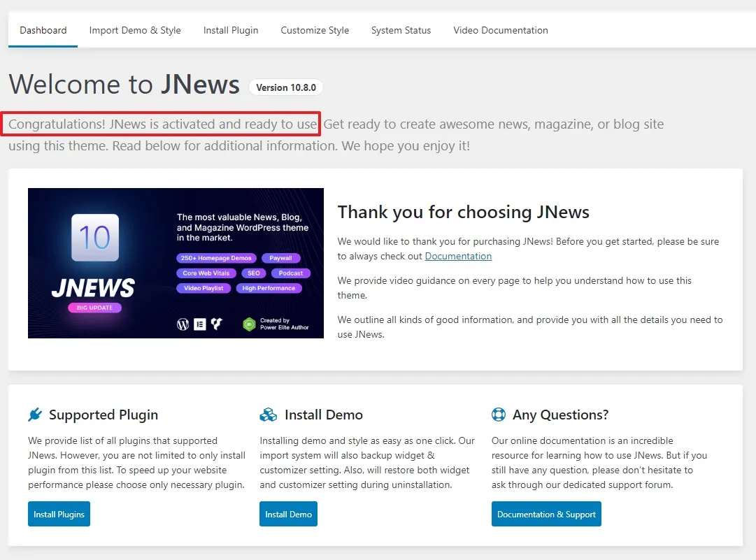The height and width of the screenshot is (560, 756).
Task: Click the Version 10.8.0 badge
Action: tap(286, 87)
